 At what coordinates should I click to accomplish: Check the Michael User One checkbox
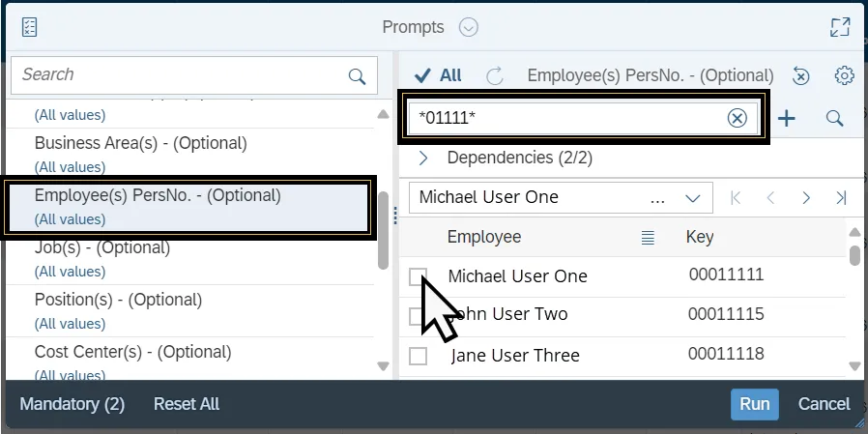pos(418,276)
